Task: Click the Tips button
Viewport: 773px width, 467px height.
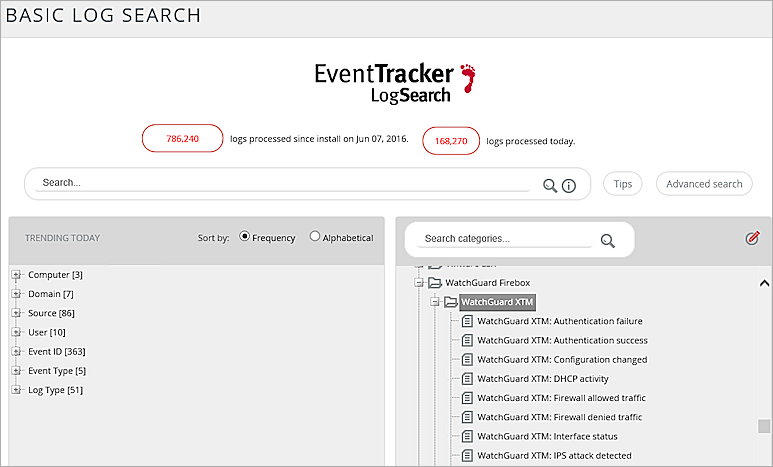Action: (x=622, y=184)
